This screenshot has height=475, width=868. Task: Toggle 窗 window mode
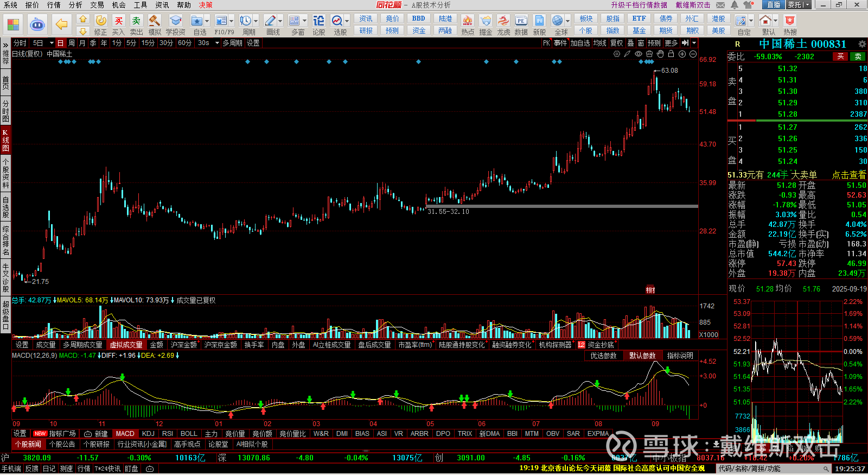[641, 43]
